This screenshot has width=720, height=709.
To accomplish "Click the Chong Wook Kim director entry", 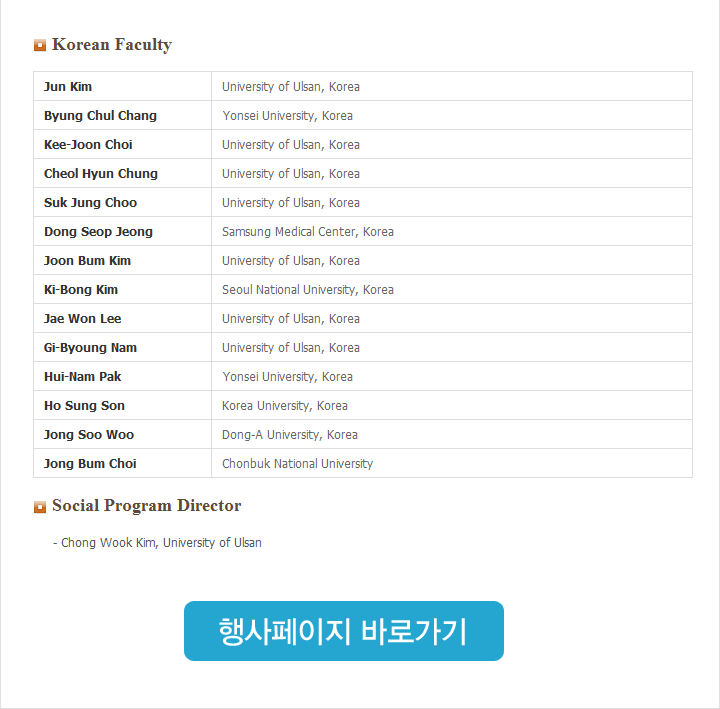I will [157, 542].
